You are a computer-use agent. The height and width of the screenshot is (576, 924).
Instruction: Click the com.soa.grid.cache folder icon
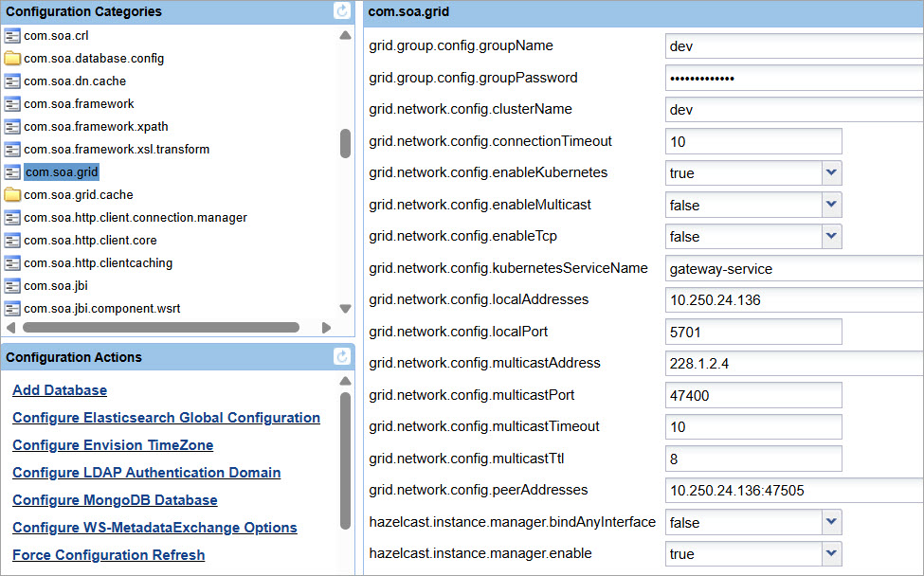coord(12,195)
